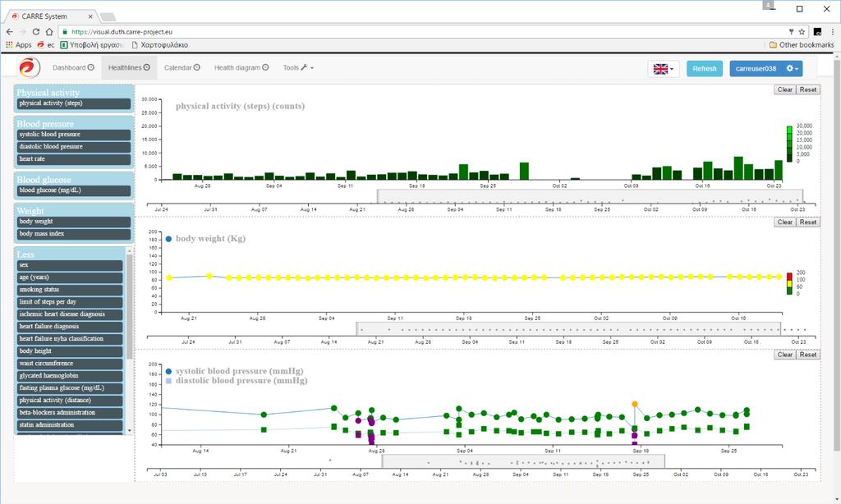The height and width of the screenshot is (504, 841).
Task: Expand the Tools dropdown menu
Action: coord(299,67)
